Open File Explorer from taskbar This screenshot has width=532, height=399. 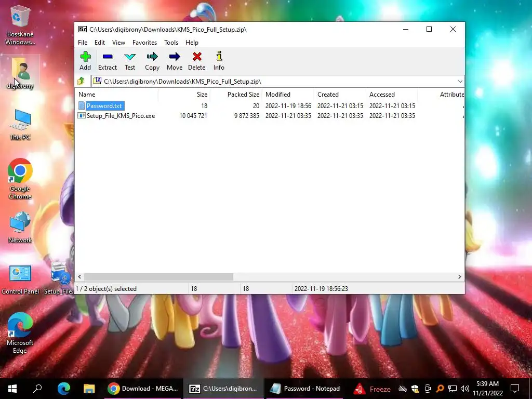click(89, 389)
